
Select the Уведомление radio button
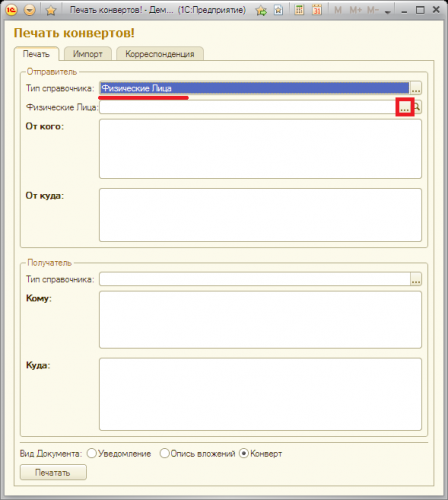[x=91, y=453]
